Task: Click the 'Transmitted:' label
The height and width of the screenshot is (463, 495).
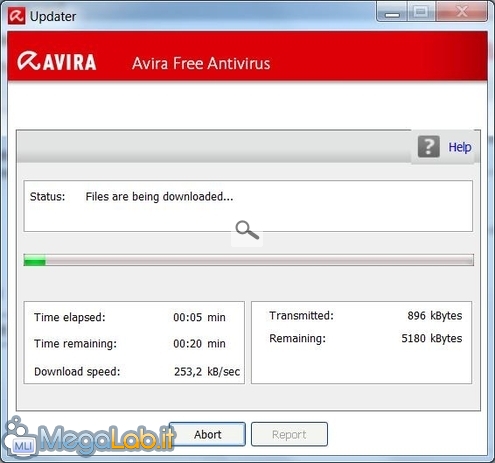Action: (x=301, y=315)
